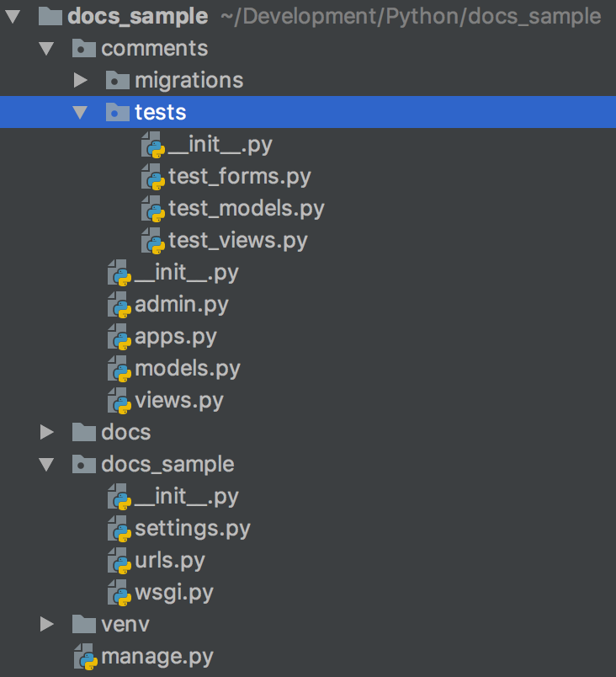Select apps.py file in tree
This screenshot has height=677, width=616.
point(176,337)
